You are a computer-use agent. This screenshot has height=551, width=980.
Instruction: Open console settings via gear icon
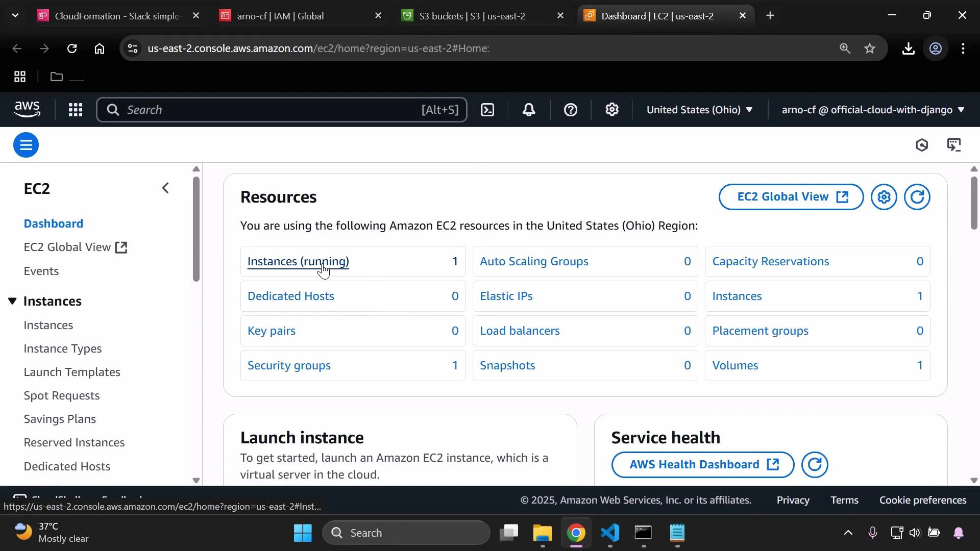point(612,110)
